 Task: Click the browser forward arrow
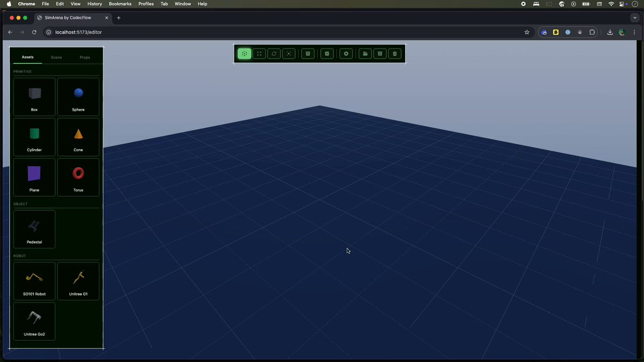(x=22, y=32)
